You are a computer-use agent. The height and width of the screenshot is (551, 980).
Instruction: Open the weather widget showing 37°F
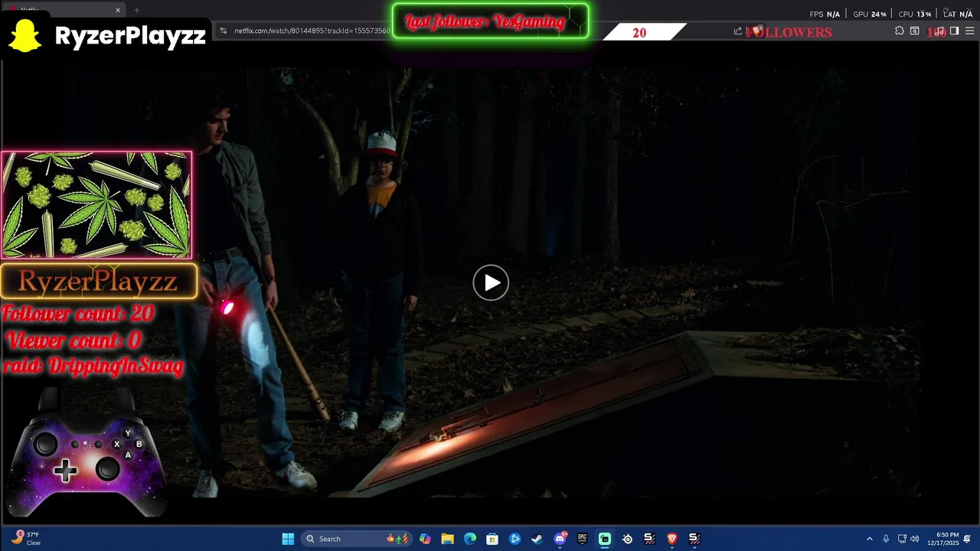tap(25, 539)
